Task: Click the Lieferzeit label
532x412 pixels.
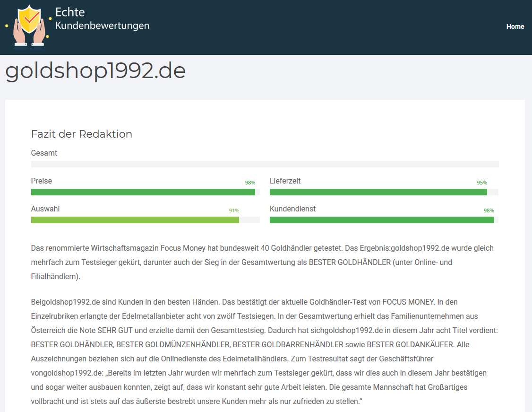Action: 285,181
